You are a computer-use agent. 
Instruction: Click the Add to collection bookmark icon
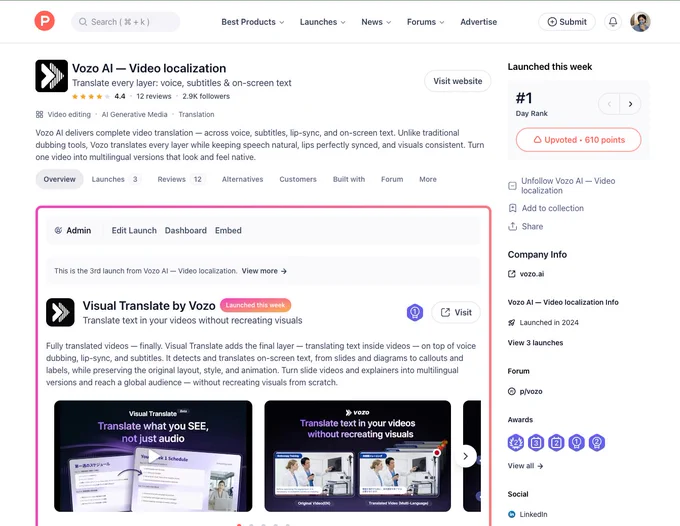point(512,208)
